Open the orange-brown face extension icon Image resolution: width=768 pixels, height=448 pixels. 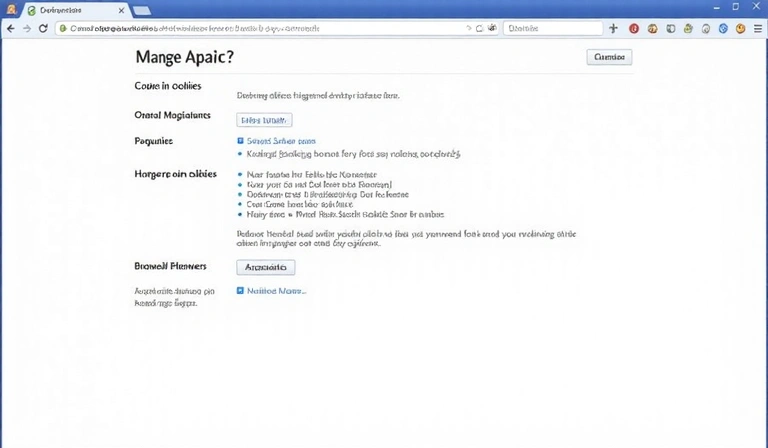tap(652, 28)
